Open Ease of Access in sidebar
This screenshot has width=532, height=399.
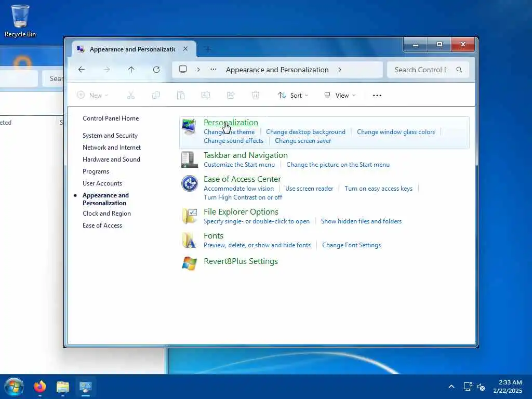click(x=102, y=225)
